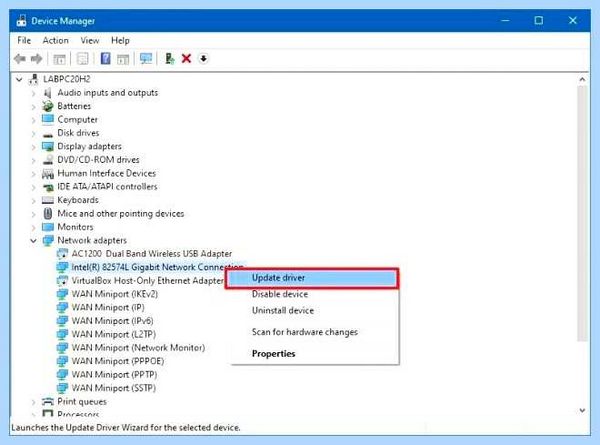Click the Device Manager title bar icon
Viewport: 600px width, 445px height.
click(21, 21)
